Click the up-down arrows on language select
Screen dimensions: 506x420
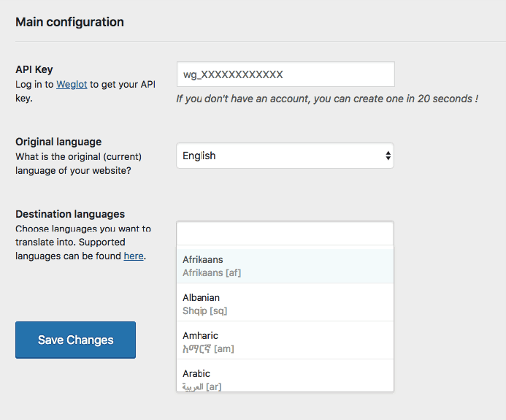pos(388,156)
